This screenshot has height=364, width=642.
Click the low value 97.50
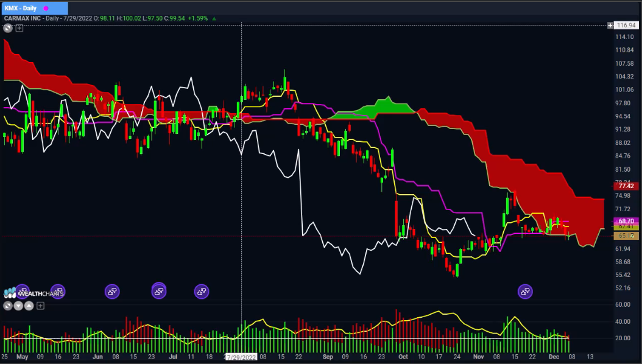(155, 18)
